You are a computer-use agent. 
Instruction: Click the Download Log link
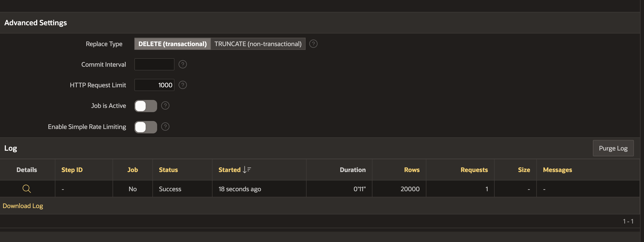click(x=23, y=206)
